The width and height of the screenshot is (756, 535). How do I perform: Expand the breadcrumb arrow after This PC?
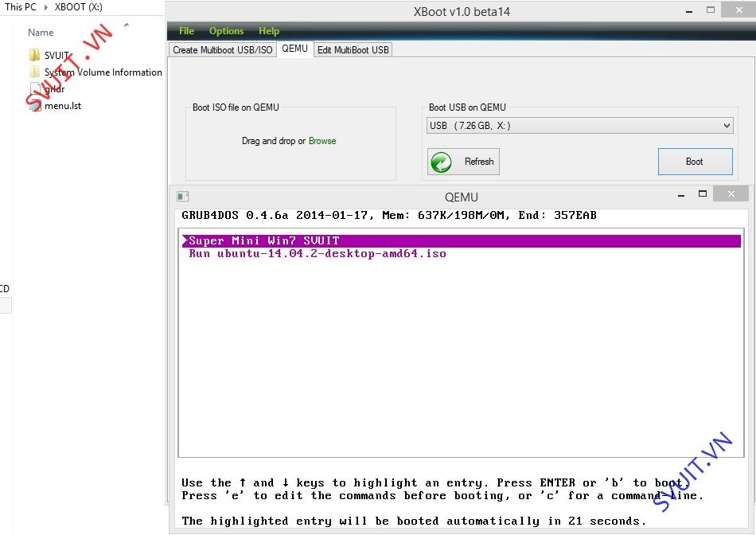point(46,7)
